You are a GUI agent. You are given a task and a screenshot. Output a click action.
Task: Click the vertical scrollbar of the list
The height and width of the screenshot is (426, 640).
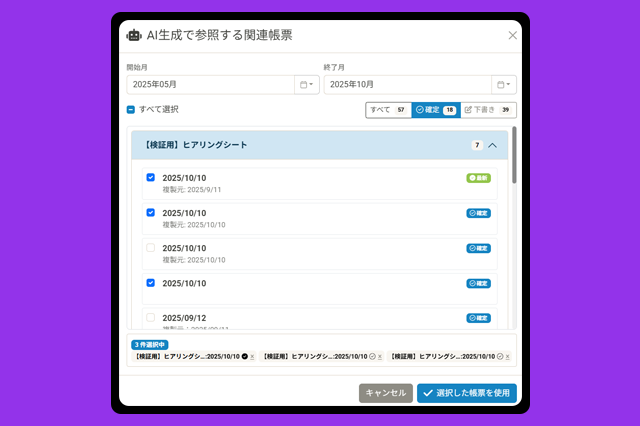click(514, 155)
